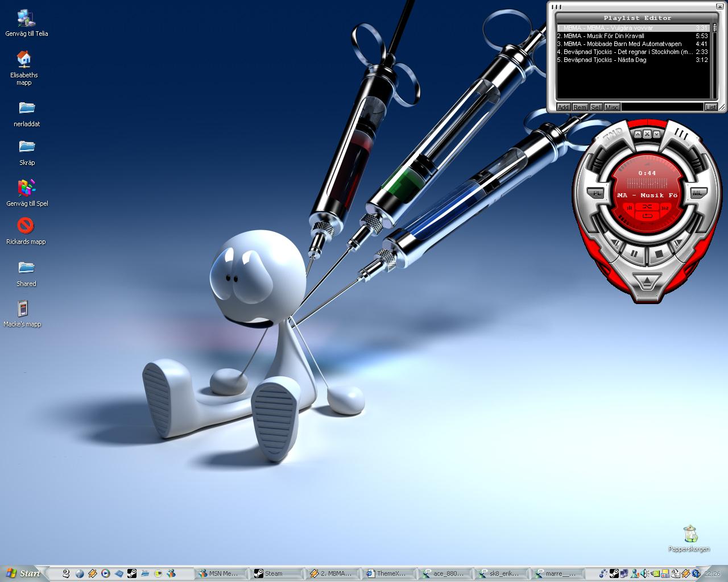
Task: Open the Papperskorgen recycle bin icon
Action: [x=690, y=538]
